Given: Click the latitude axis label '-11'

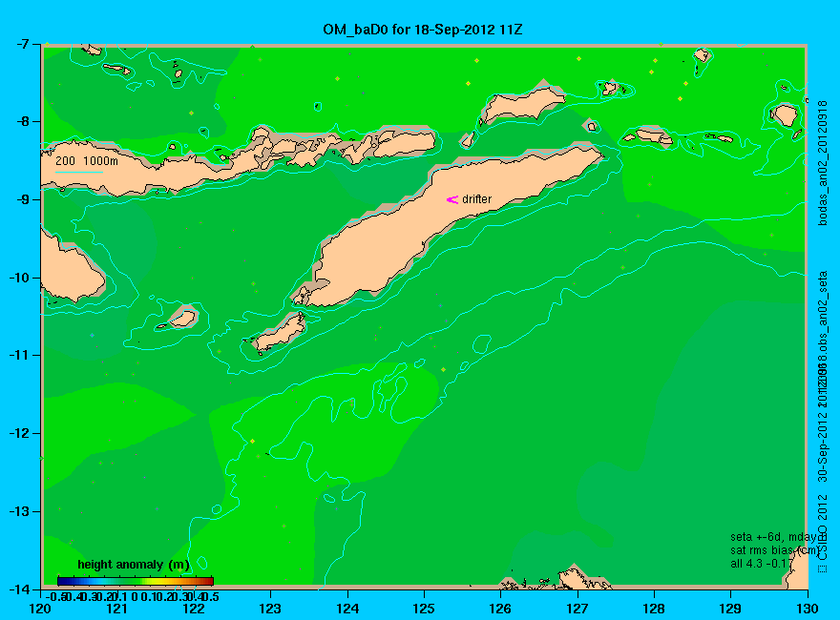Looking at the screenshot, I should [x=20, y=356].
